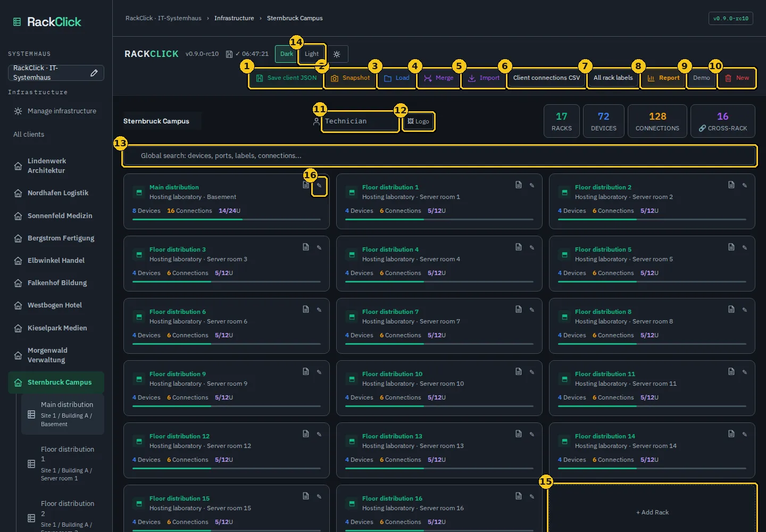The width and height of the screenshot is (766, 532).
Task: Open document icon on Floor distribution 12 card
Action: click(x=306, y=434)
